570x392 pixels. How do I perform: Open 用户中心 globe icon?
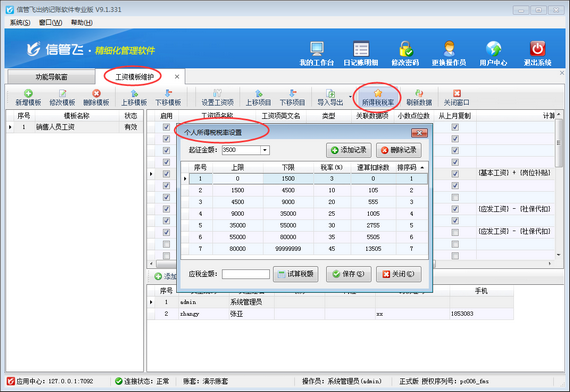[x=493, y=49]
